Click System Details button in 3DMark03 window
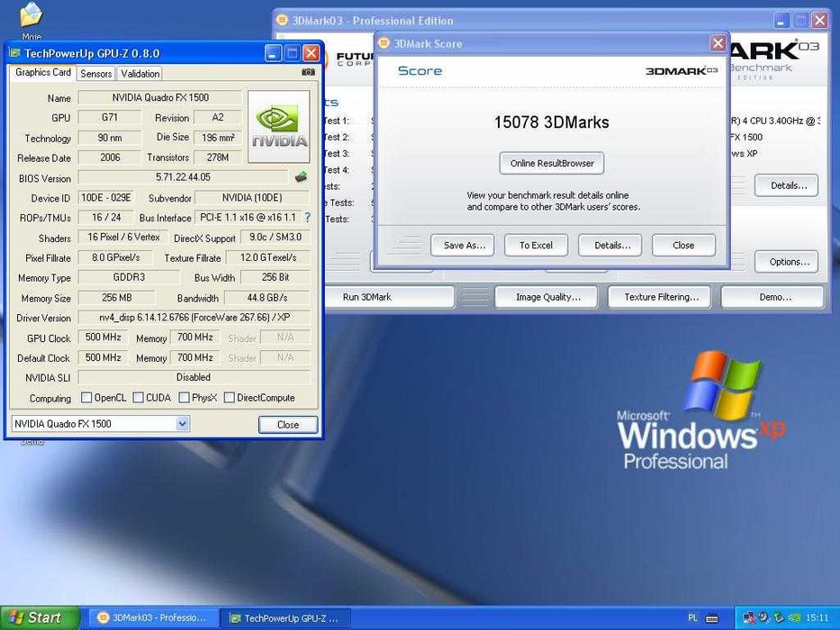The height and width of the screenshot is (630, 840). [x=787, y=185]
